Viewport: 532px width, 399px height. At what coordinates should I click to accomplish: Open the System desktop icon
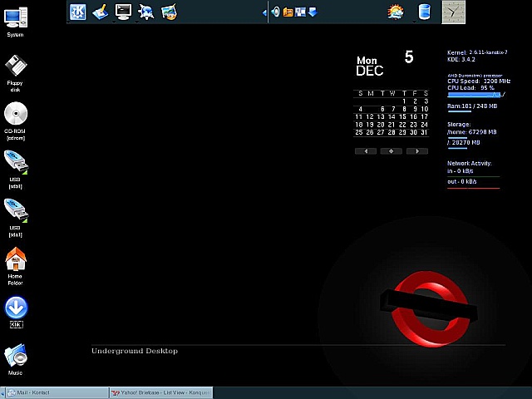pos(15,22)
